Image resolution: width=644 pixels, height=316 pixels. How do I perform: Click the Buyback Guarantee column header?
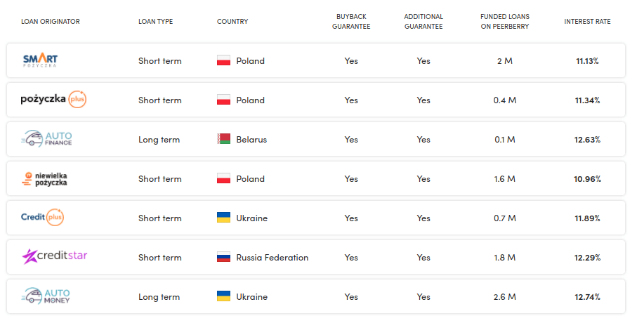[351, 21]
